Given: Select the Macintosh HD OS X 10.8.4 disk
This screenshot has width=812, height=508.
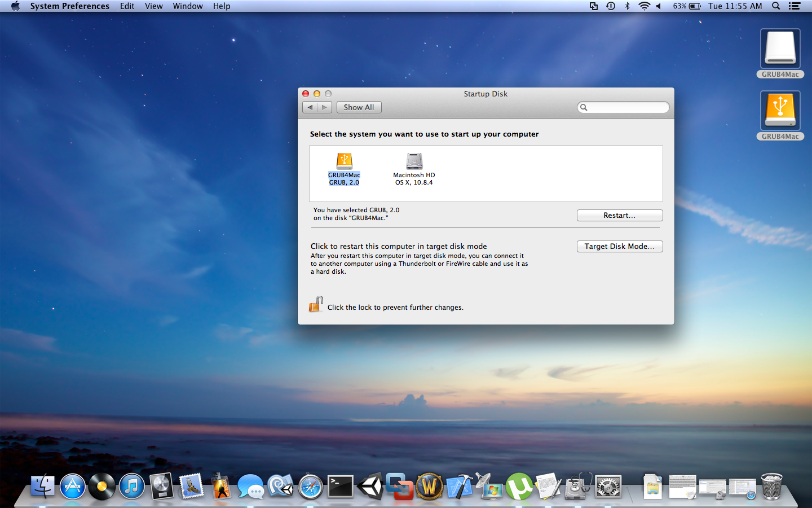Looking at the screenshot, I should click(414, 169).
